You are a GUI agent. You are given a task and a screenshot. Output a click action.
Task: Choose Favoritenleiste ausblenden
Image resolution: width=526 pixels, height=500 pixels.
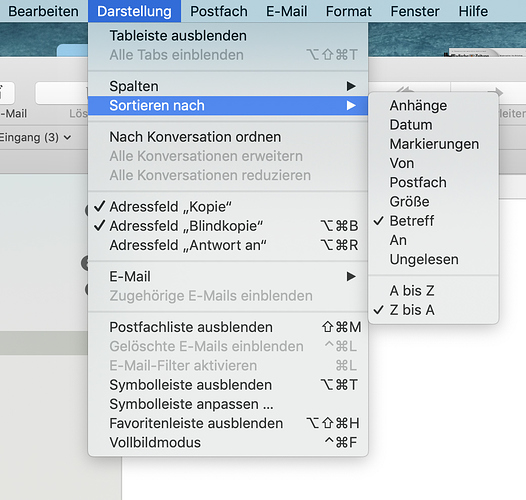228,423
